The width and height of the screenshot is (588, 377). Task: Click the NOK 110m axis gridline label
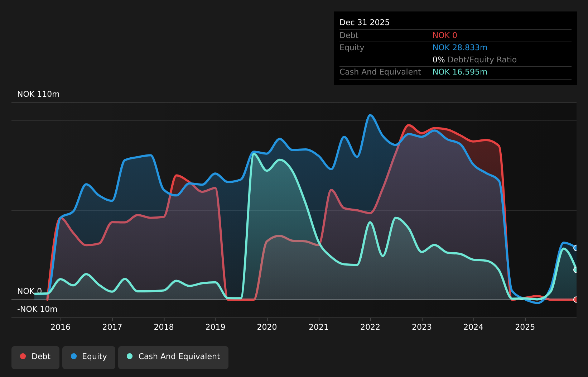click(38, 94)
